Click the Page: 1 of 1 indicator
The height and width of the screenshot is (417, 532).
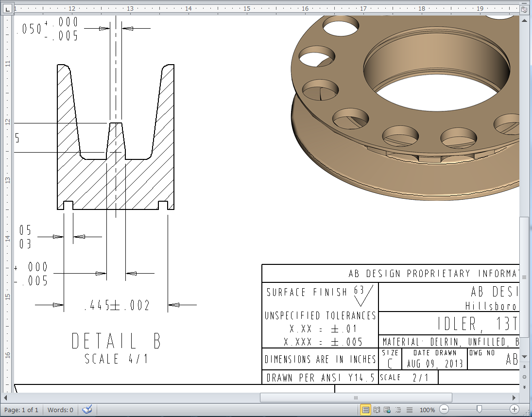pyautogui.click(x=21, y=410)
